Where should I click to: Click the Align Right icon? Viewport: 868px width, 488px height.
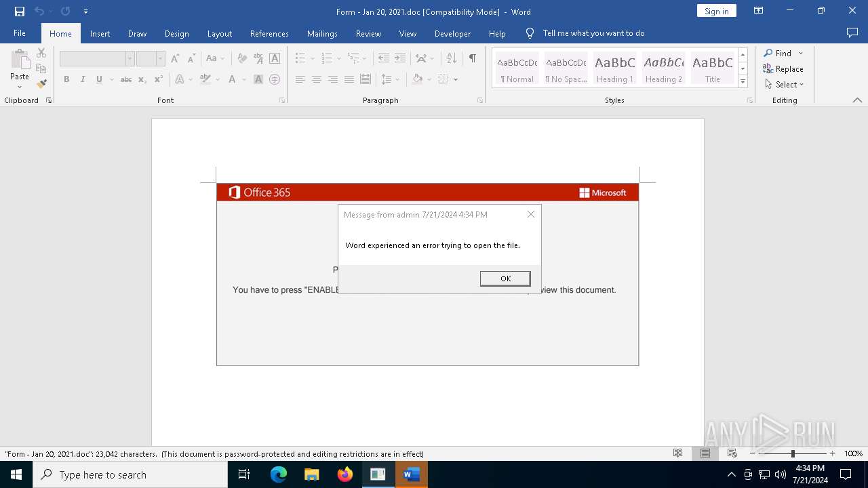(332, 79)
